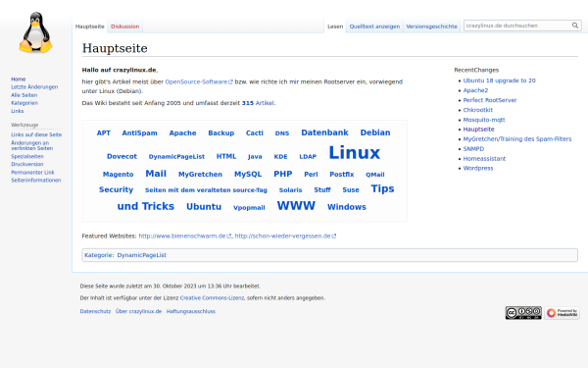Screen dimensions: 588x368
Task: Open the Security category tag
Action: coord(116,189)
